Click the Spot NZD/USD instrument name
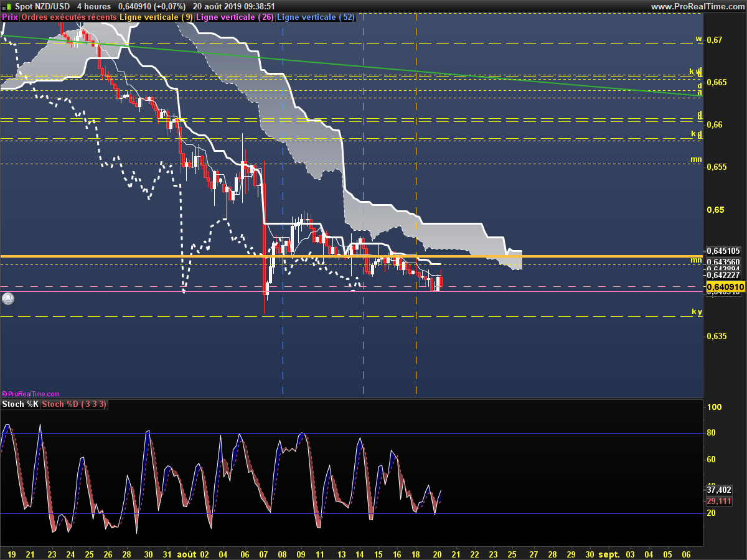The image size is (747, 560). (x=42, y=6)
